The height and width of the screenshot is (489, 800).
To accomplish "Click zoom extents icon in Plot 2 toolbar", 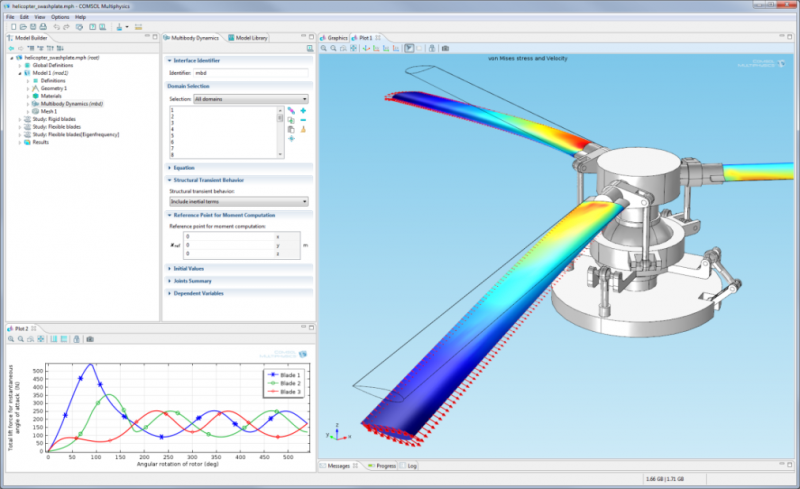I will click(x=41, y=339).
